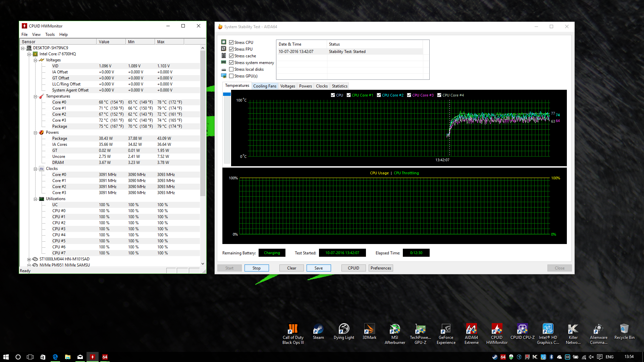Click the HWMonitor vertical scrollbar thumb

pos(203,123)
